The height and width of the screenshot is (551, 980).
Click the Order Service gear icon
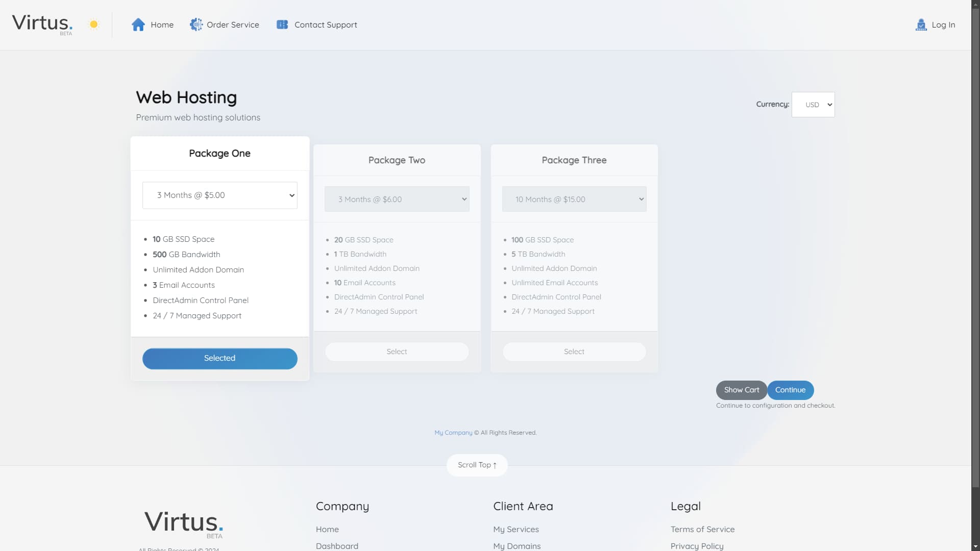197,24
